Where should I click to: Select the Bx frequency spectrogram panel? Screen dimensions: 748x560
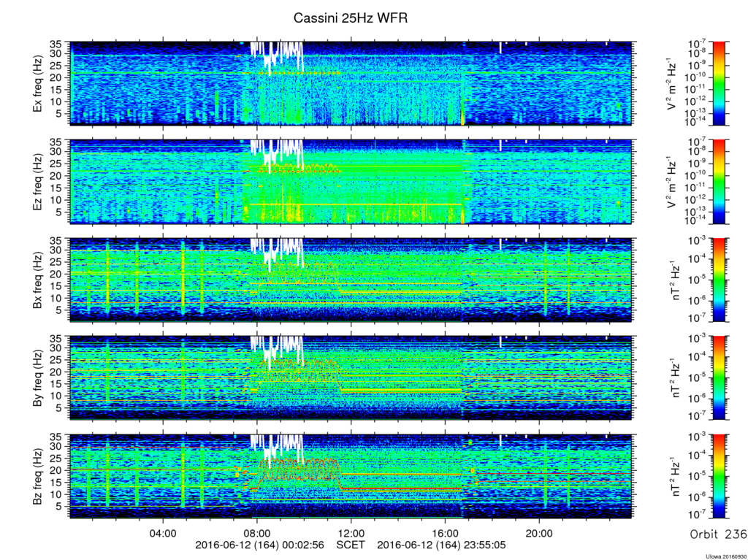tap(351, 280)
